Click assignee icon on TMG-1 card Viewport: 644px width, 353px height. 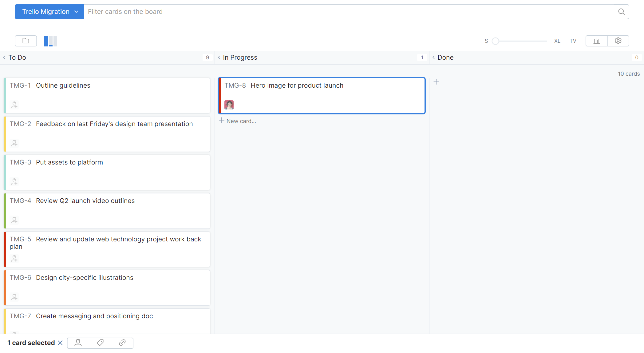click(x=14, y=105)
